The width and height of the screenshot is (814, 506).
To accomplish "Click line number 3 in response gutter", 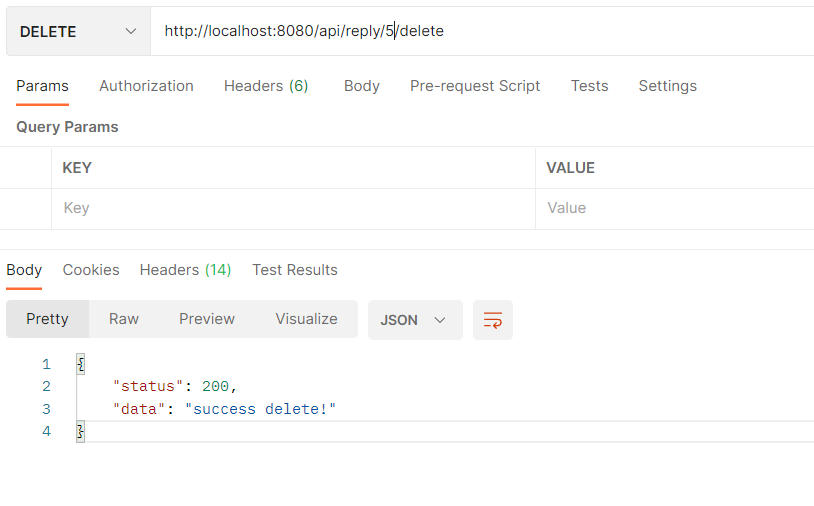I will coord(46,409).
